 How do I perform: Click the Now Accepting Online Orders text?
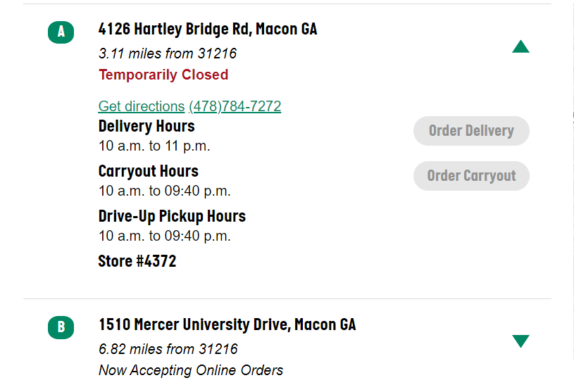tap(191, 370)
